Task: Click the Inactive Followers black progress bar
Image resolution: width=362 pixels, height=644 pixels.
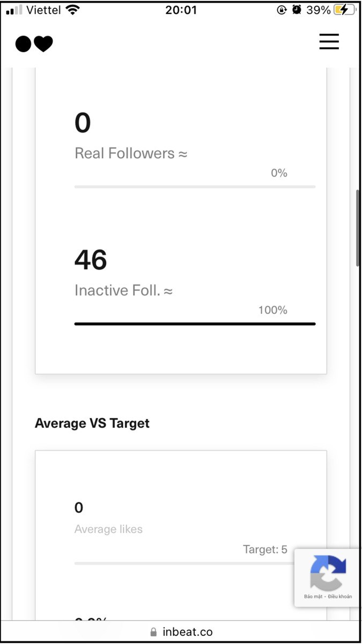Action: 195,324
